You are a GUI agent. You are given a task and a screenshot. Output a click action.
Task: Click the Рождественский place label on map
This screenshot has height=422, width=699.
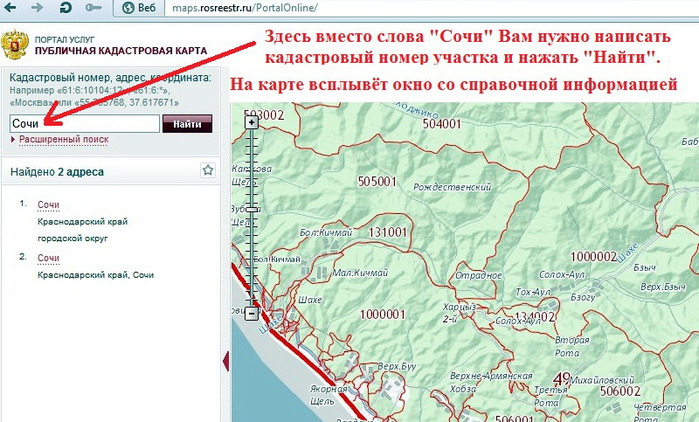coord(452,187)
